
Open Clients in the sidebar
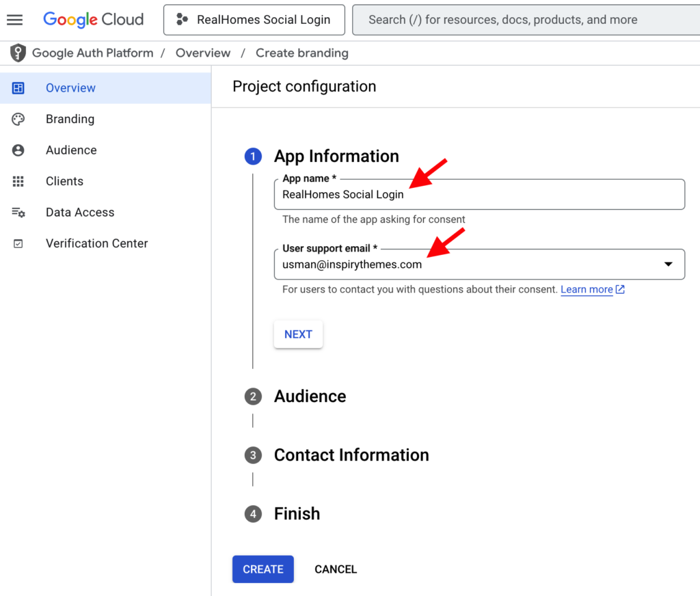coord(105,181)
